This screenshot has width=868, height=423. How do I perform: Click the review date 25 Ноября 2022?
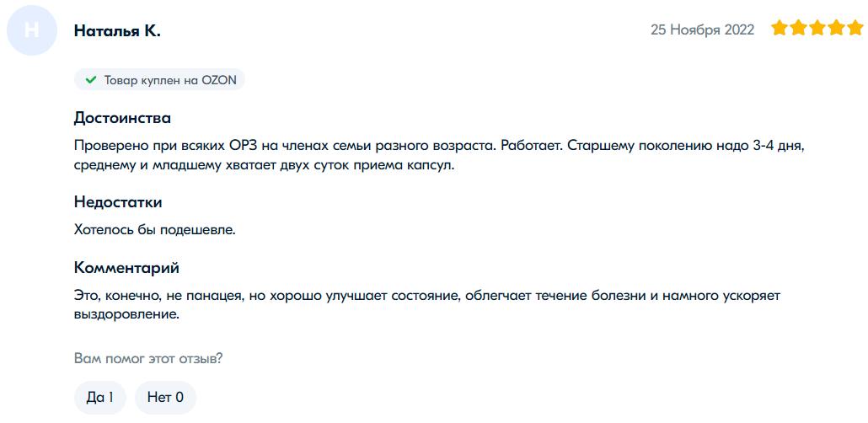click(702, 30)
